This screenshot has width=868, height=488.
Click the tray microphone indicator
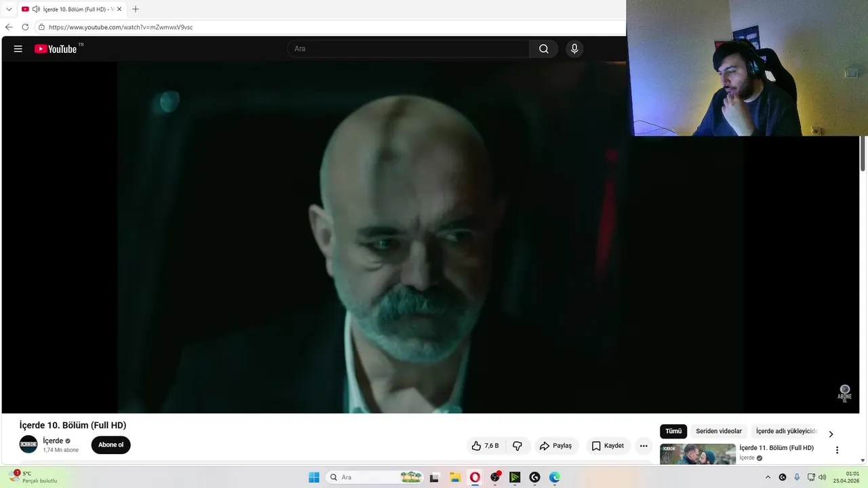click(x=797, y=477)
